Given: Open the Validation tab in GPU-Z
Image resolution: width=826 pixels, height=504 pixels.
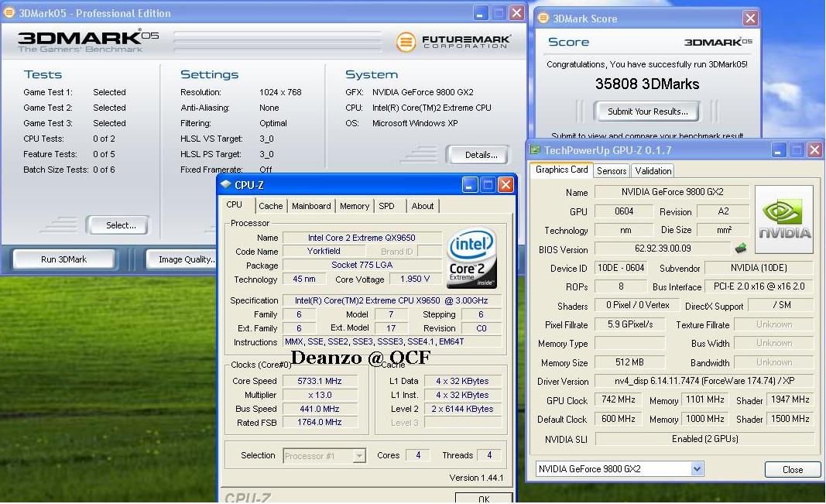Looking at the screenshot, I should tap(653, 170).
